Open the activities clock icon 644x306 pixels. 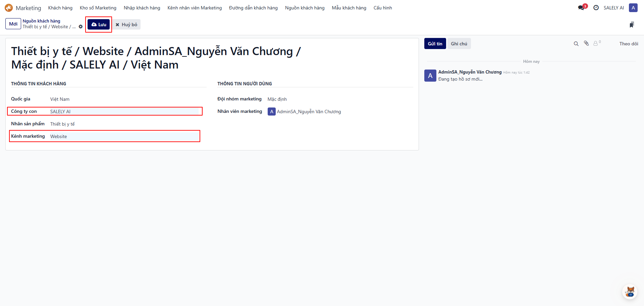click(596, 8)
